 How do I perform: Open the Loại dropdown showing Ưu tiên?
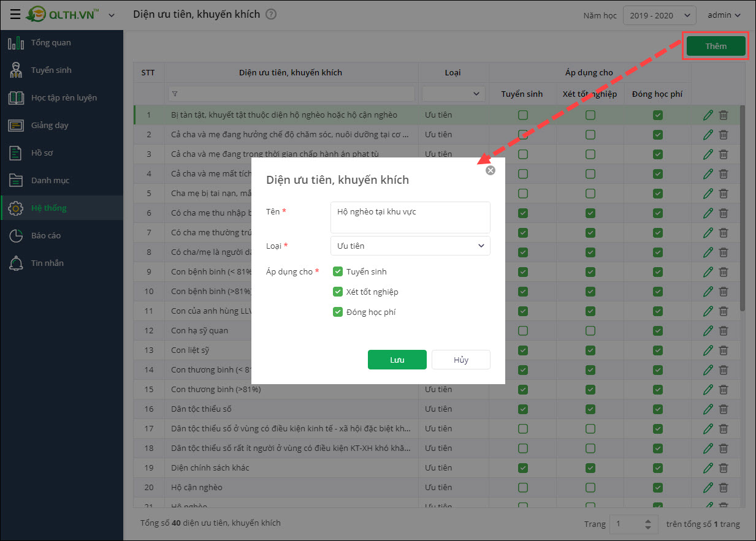410,246
